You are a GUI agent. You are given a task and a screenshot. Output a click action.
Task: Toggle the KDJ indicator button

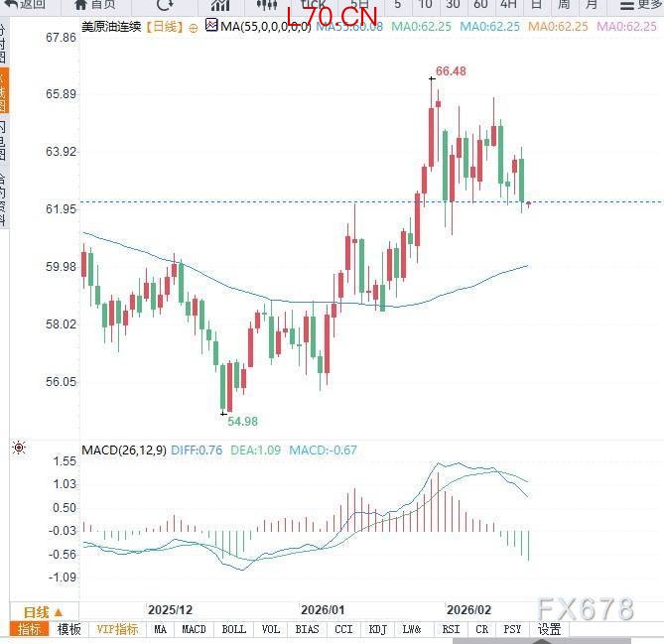(377, 629)
